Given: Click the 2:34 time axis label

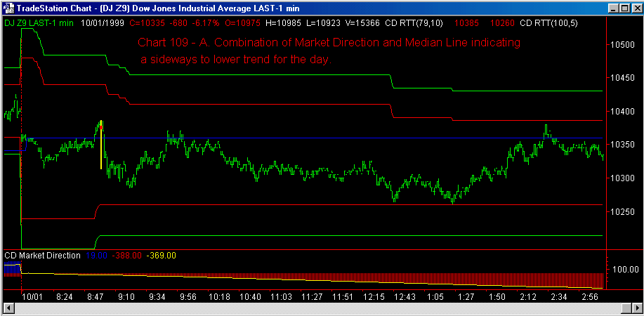Looking at the screenshot, I should coord(559,296).
